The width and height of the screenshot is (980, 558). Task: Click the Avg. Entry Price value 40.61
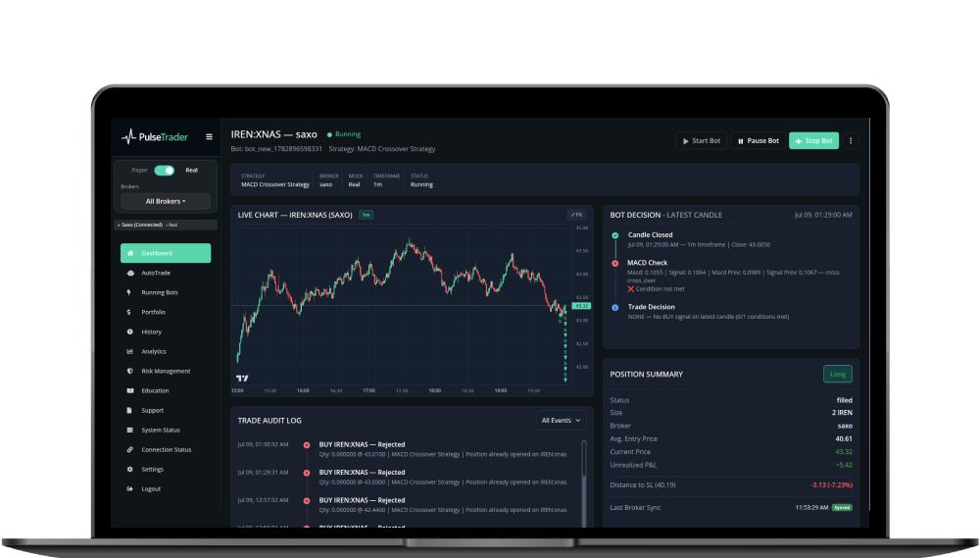coord(844,438)
